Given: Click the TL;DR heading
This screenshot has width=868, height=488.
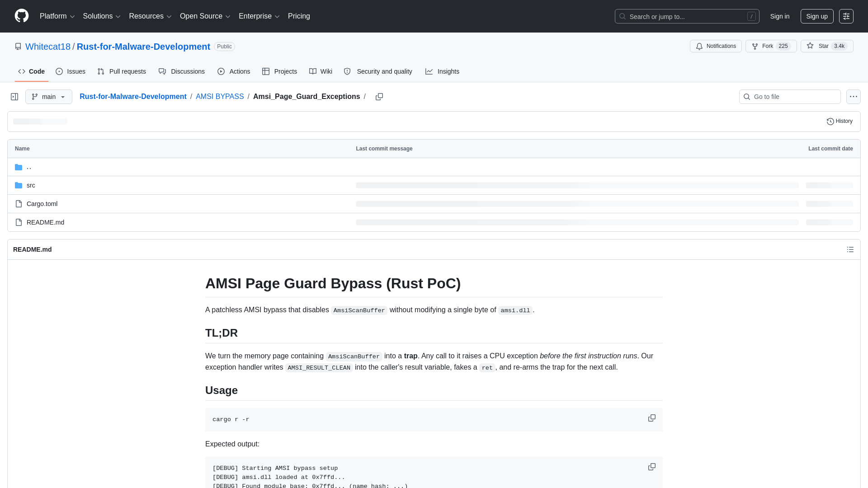Looking at the screenshot, I should pyautogui.click(x=222, y=333).
